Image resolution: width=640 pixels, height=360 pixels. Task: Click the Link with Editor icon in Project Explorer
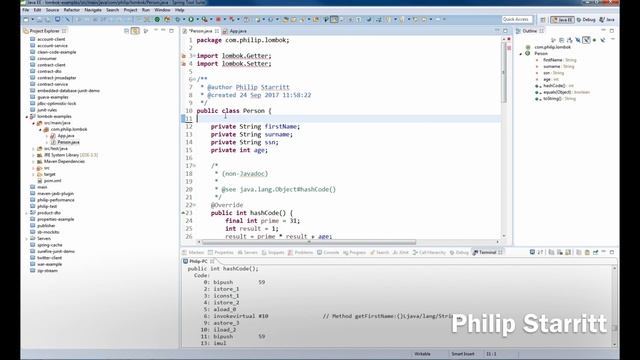(x=135, y=31)
